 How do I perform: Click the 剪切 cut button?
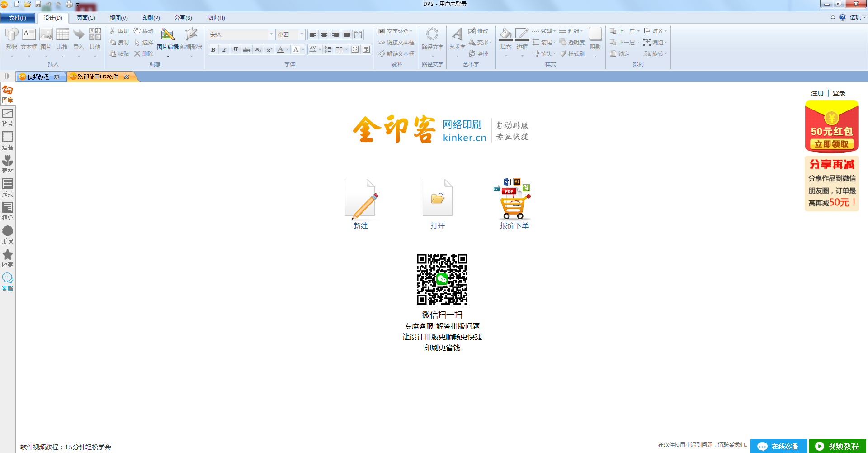point(119,31)
